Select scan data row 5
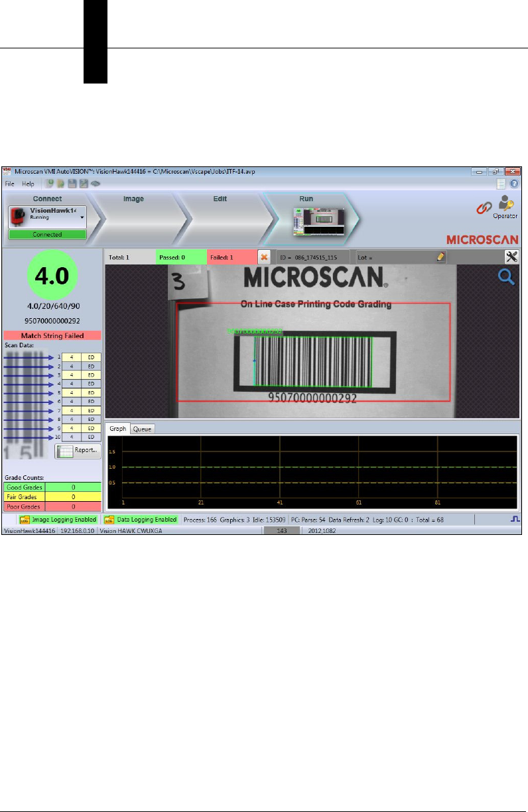Viewport: 528px width, 812px height. pos(81,392)
